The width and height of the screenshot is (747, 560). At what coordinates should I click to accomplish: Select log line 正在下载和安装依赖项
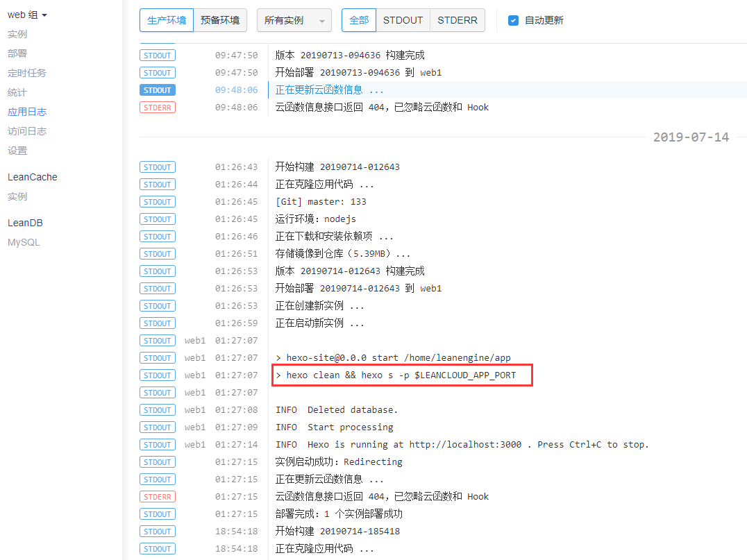point(334,236)
